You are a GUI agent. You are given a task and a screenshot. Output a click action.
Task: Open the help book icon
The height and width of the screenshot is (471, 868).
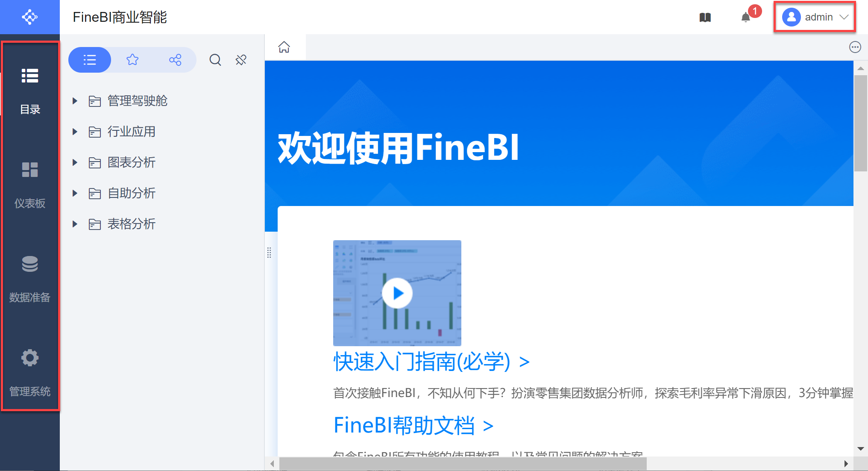pos(705,18)
